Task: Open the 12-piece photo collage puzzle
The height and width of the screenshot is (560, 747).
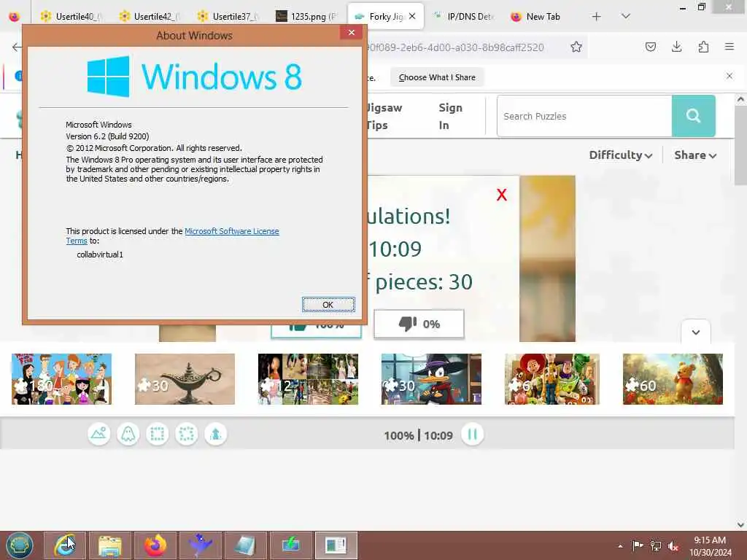Action: [308, 379]
